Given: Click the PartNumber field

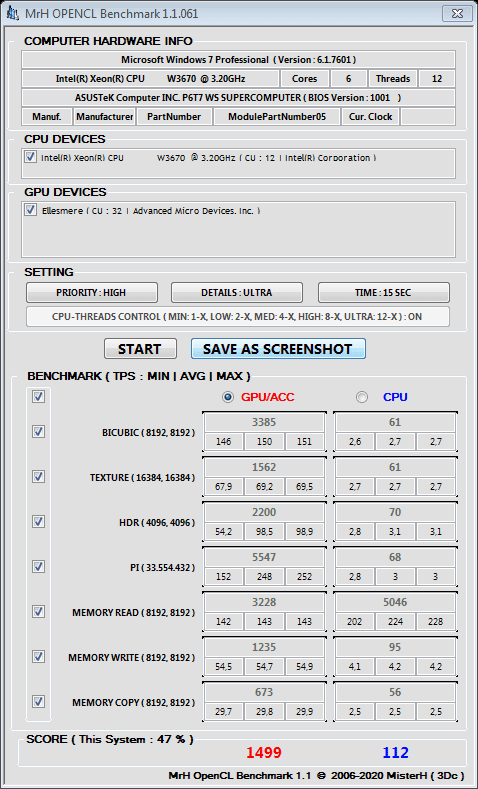Looking at the screenshot, I should [174, 117].
